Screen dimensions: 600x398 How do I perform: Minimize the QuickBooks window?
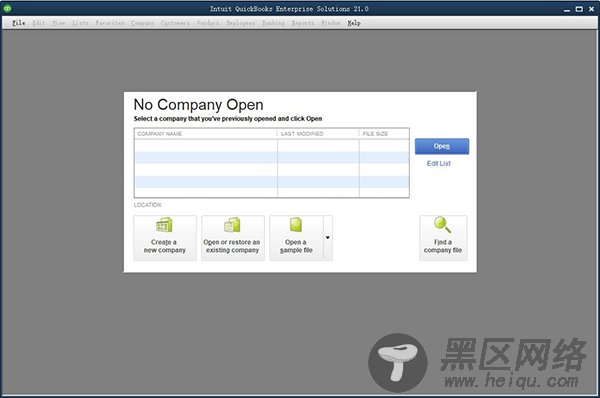[567, 9]
